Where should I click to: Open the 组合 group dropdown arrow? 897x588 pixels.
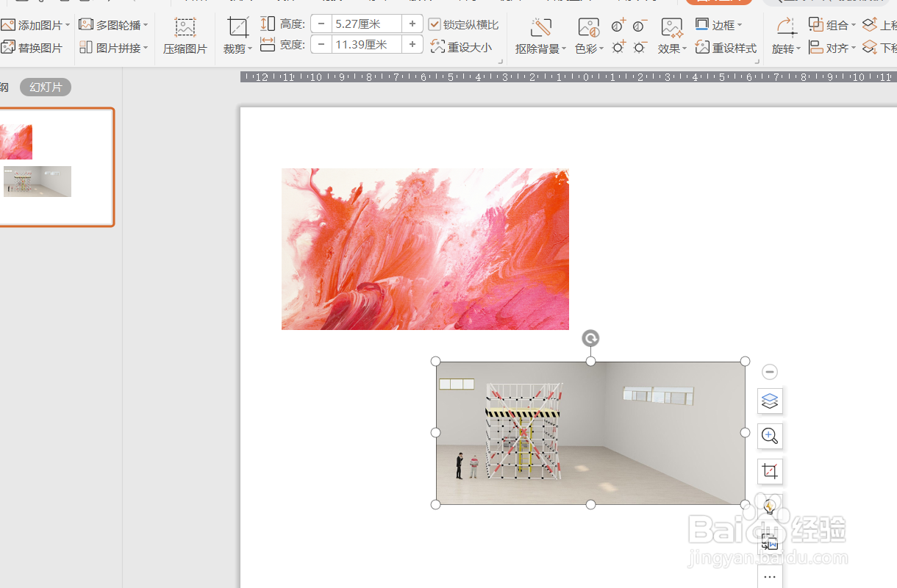(x=854, y=25)
